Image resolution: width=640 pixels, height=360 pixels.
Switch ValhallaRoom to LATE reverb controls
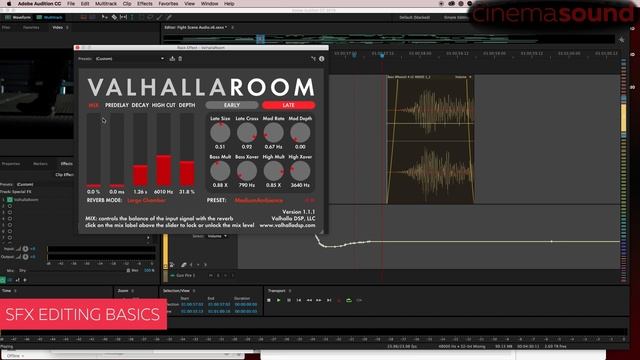[289, 105]
